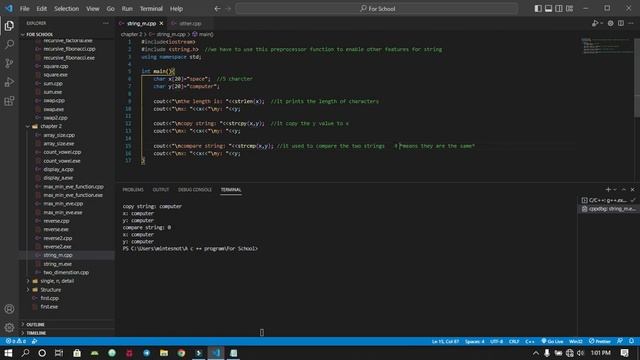Open the run button dropdown arrow
Screen dimensions: 640x360
tap(602, 24)
